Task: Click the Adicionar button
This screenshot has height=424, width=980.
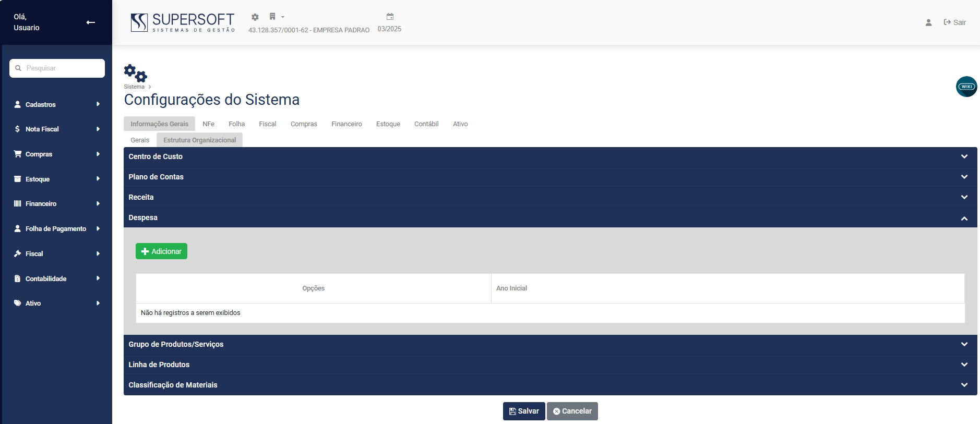Action: tap(161, 251)
